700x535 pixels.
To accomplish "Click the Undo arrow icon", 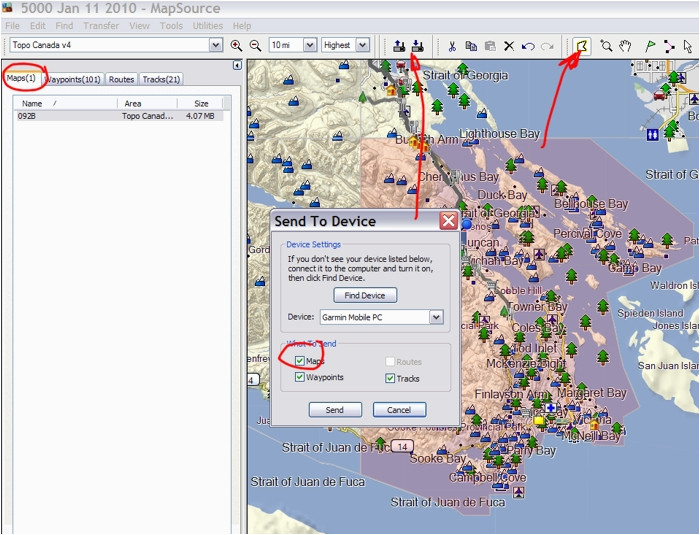I will [x=528, y=46].
